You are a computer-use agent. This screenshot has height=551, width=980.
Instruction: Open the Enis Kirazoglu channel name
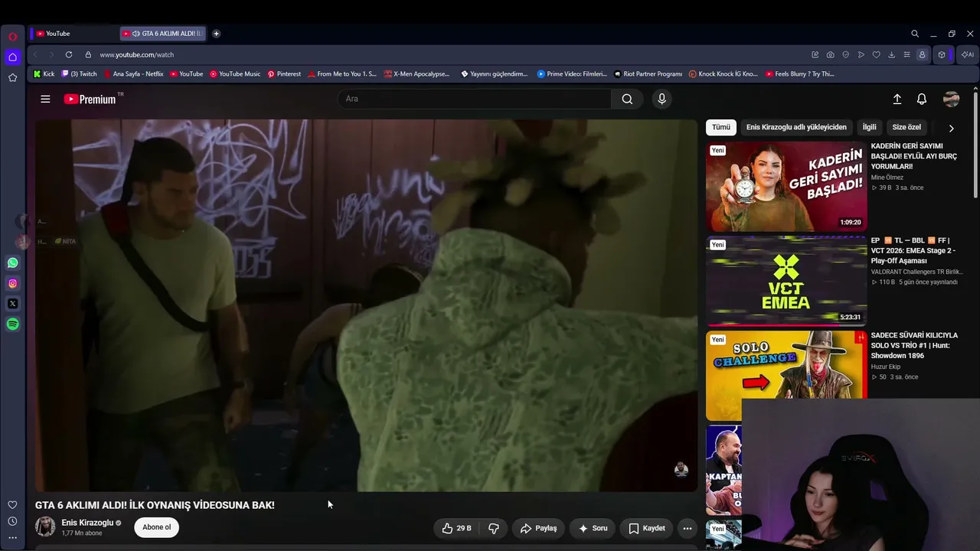[87, 523]
